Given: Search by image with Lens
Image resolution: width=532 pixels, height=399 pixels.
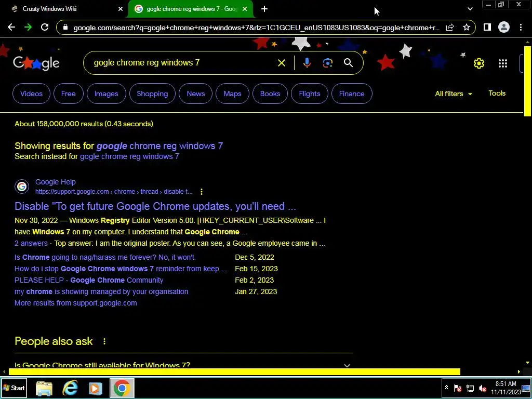Looking at the screenshot, I should 328,63.
